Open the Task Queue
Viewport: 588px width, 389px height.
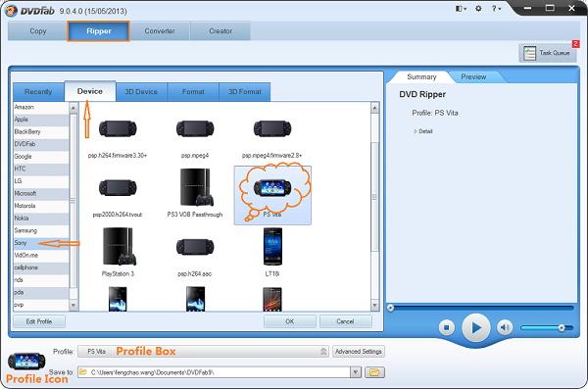click(x=548, y=53)
